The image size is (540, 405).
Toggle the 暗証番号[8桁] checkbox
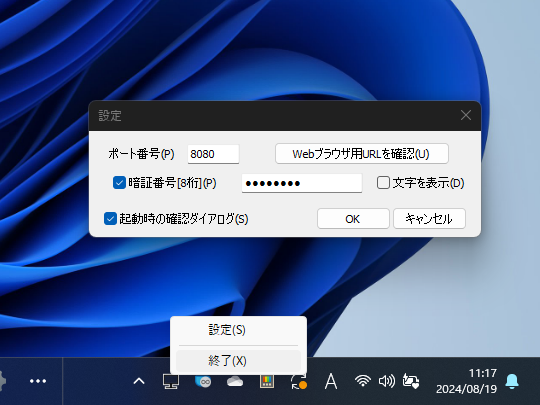click(x=119, y=183)
